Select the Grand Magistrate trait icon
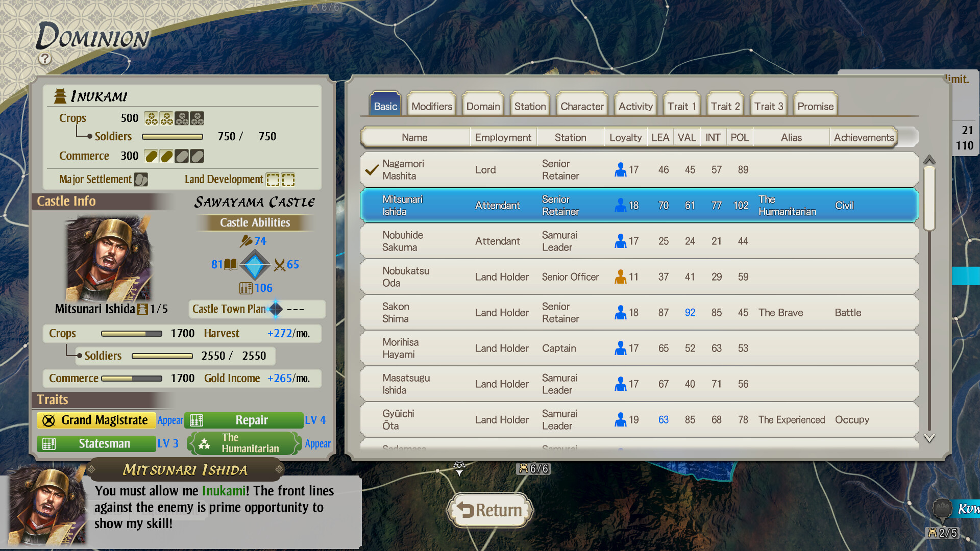The height and width of the screenshot is (551, 980). tap(48, 420)
